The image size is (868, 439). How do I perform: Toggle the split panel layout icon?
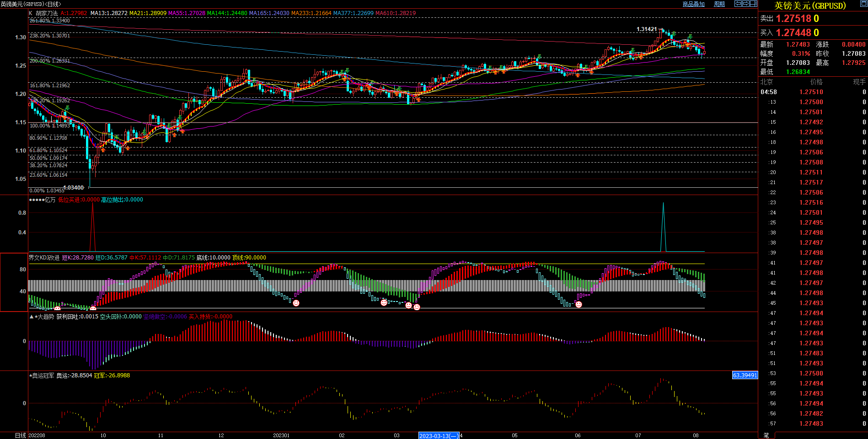[754, 4]
